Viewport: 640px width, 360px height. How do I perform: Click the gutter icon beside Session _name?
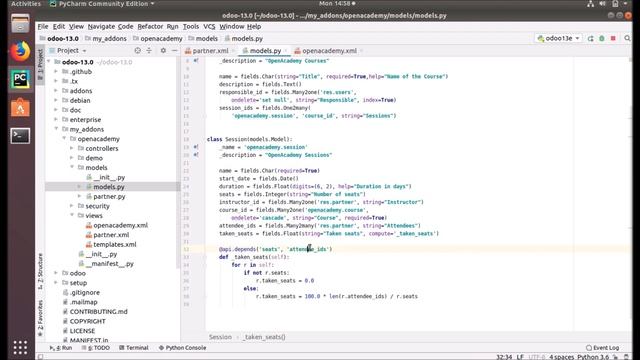coord(196,147)
